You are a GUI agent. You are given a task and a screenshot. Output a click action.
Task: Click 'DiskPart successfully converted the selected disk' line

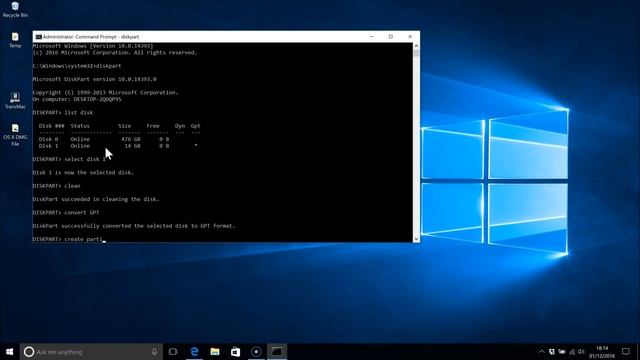[x=134, y=226]
